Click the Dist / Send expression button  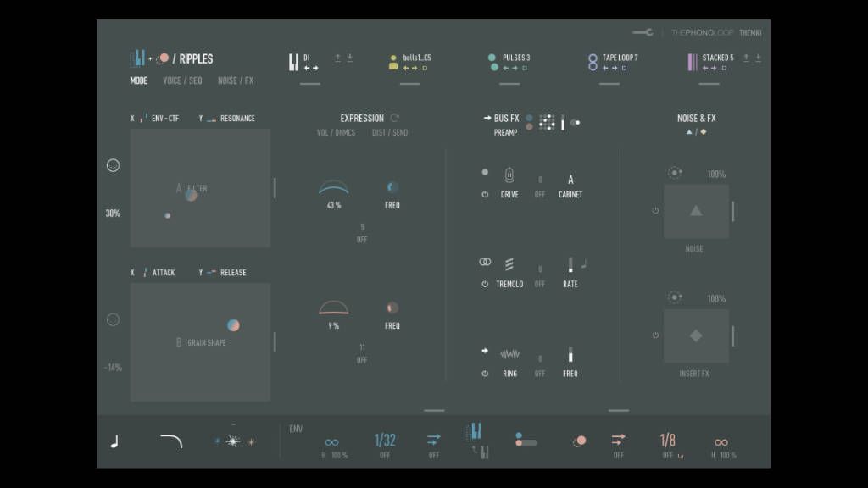point(389,133)
